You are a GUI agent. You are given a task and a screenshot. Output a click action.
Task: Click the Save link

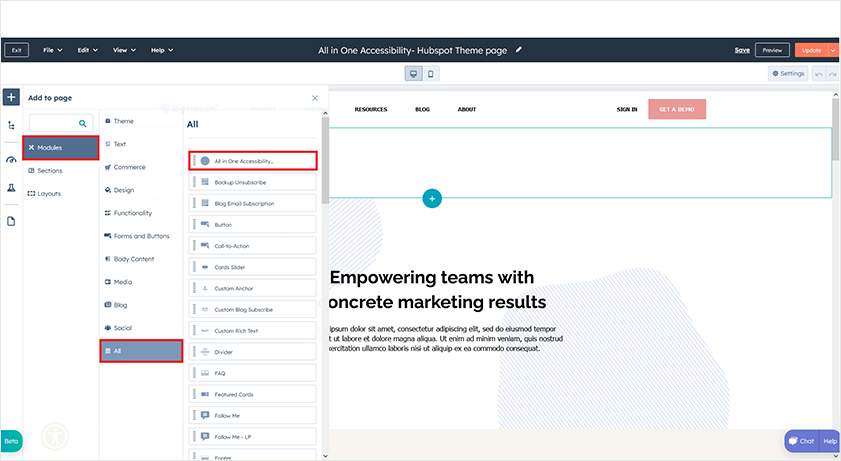[742, 50]
